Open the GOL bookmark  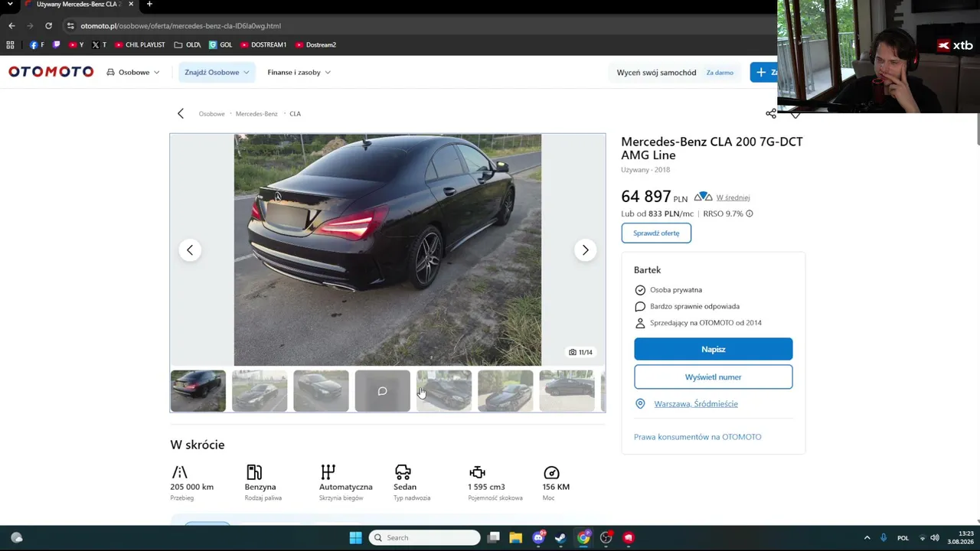click(220, 44)
